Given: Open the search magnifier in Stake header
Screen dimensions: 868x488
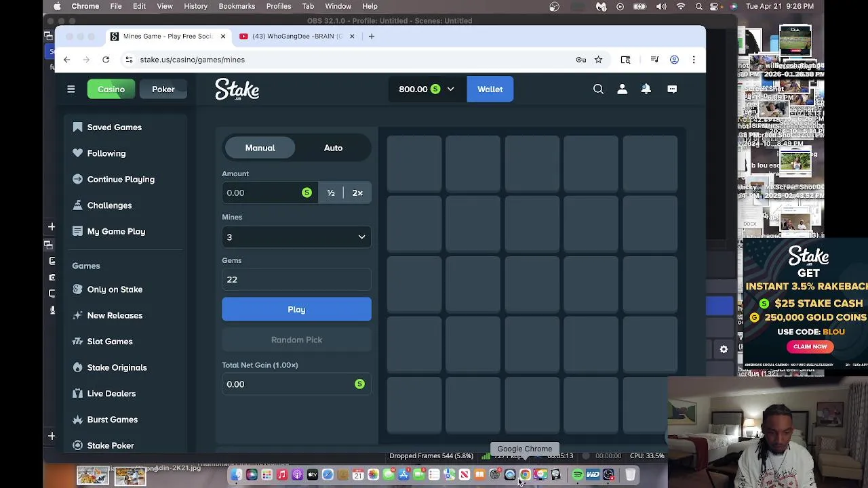Looking at the screenshot, I should pyautogui.click(x=598, y=89).
